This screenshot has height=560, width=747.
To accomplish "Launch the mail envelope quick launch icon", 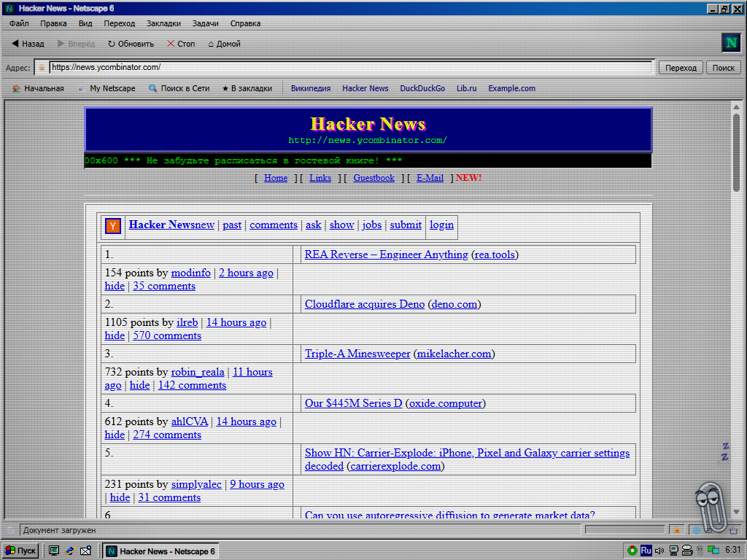I will (x=86, y=551).
